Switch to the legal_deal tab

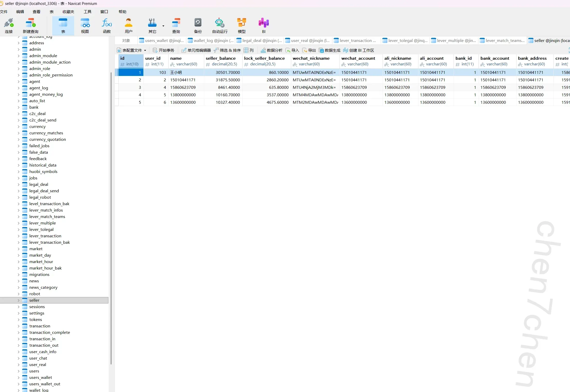click(x=259, y=40)
